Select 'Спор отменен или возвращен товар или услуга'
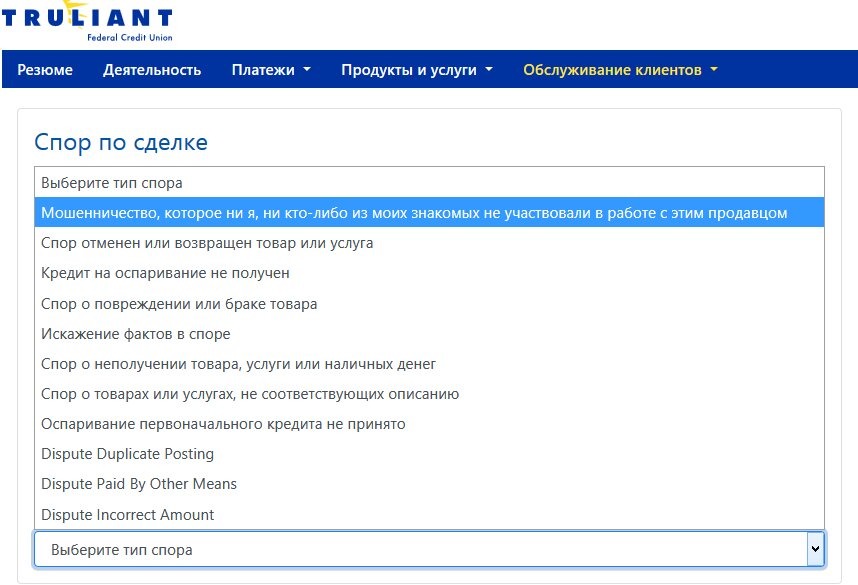The image size is (858, 585). (429, 243)
